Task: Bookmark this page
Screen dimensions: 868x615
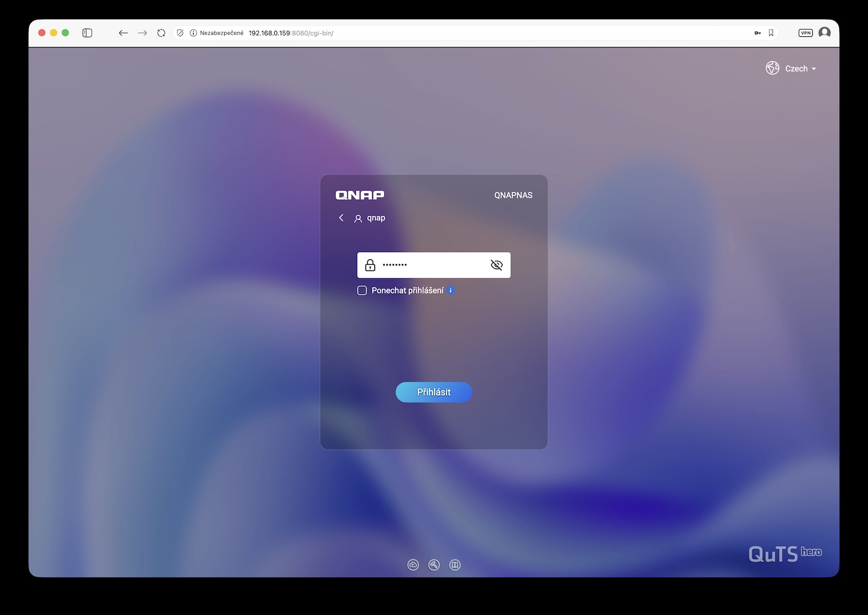Action: pyautogui.click(x=771, y=33)
